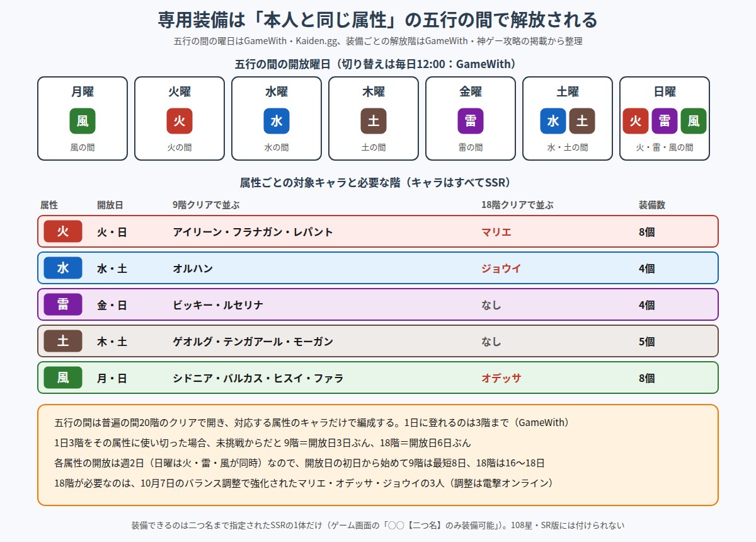This screenshot has width=756, height=542.
Task: Click the 風 icon in the 日曜 card
Action: click(x=694, y=121)
